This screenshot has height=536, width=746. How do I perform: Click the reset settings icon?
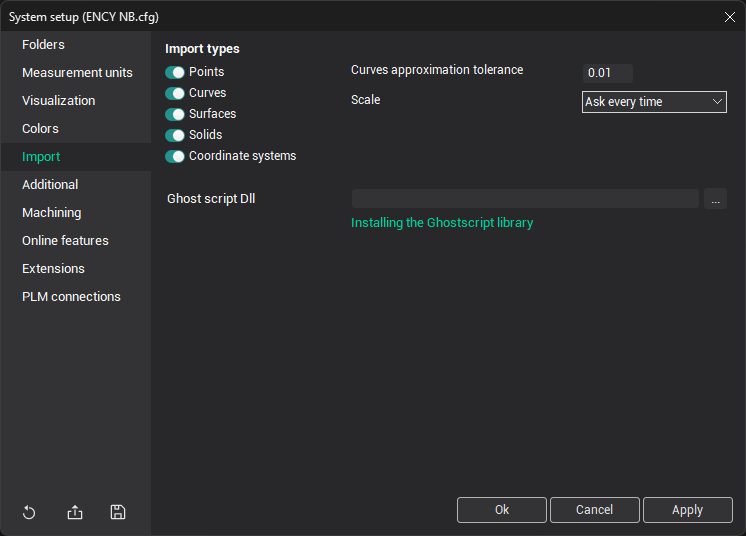29,512
